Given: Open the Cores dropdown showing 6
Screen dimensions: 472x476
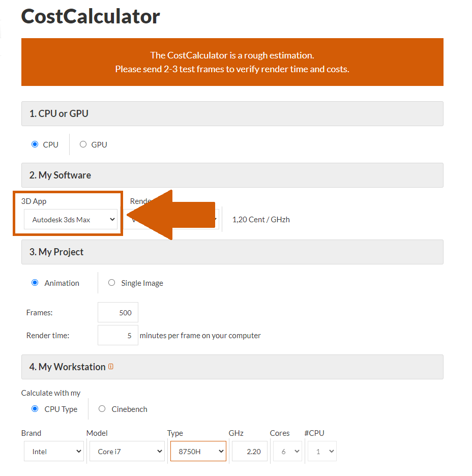Looking at the screenshot, I should (288, 452).
